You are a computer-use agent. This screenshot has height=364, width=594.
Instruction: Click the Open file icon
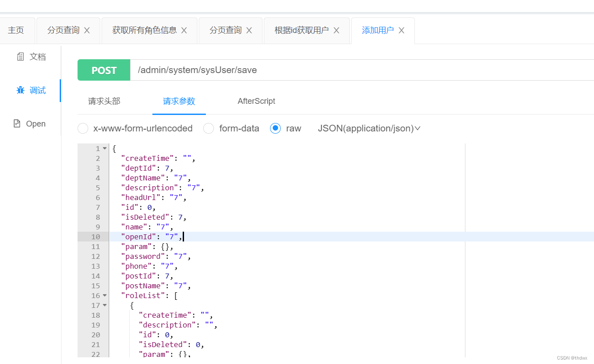pyautogui.click(x=17, y=124)
